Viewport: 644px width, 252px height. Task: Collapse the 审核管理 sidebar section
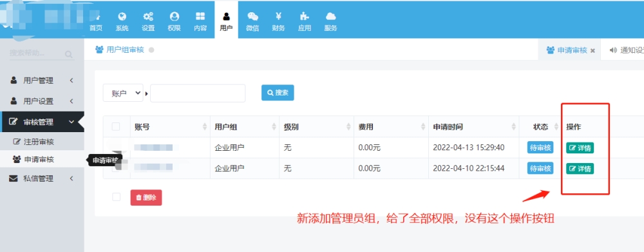click(x=42, y=122)
